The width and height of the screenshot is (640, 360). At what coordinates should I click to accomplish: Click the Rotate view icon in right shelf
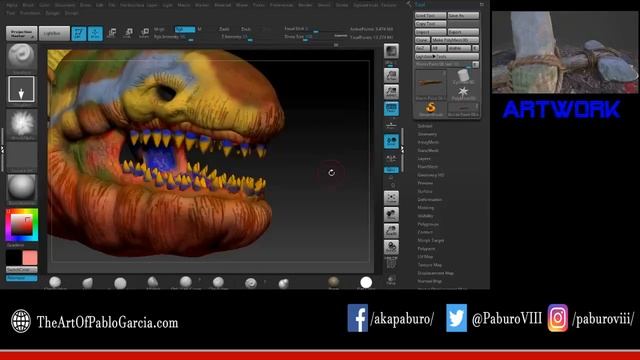tap(391, 247)
